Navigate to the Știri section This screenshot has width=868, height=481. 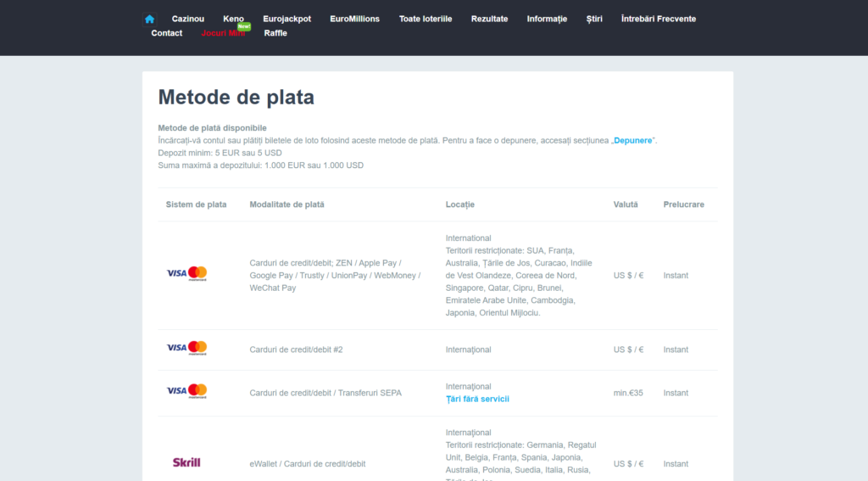point(594,19)
